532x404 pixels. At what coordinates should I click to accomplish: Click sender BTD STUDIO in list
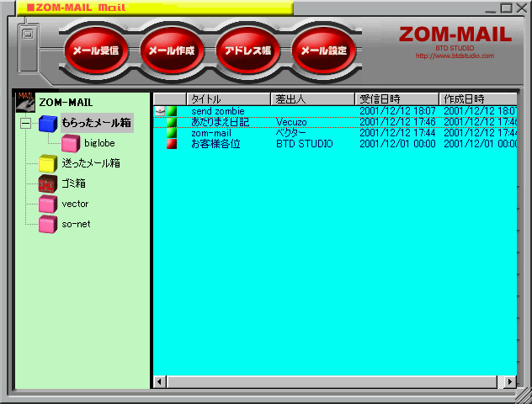pos(305,144)
